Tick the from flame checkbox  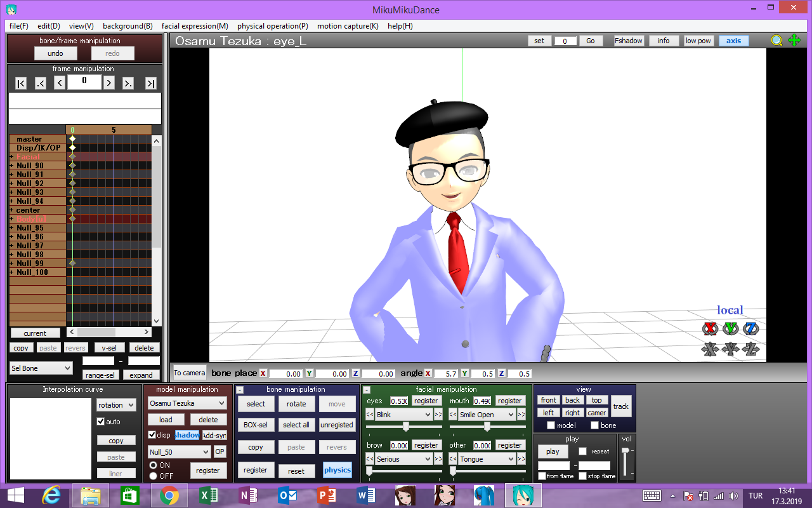point(542,476)
